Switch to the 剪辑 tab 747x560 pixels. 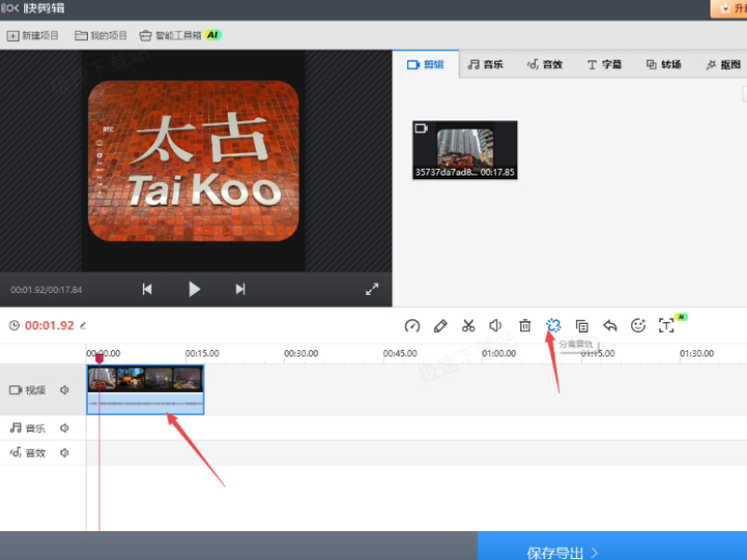click(426, 64)
